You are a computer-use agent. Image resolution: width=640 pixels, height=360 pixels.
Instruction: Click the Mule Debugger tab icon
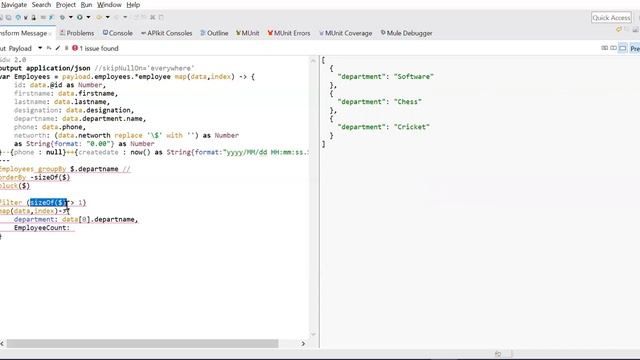click(x=383, y=33)
